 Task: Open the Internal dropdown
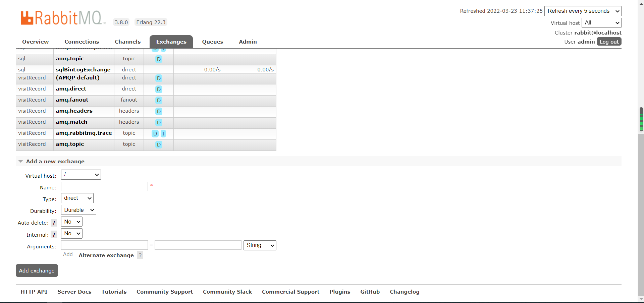pos(72,233)
